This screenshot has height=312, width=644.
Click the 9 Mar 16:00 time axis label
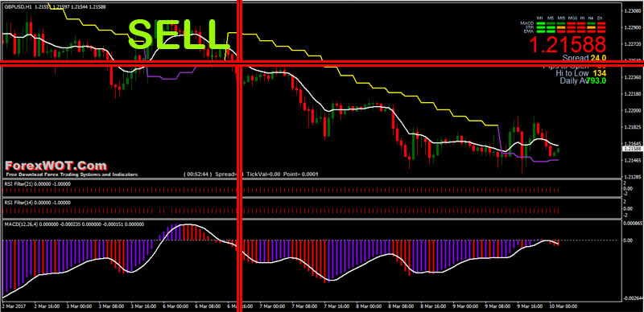point(529,306)
